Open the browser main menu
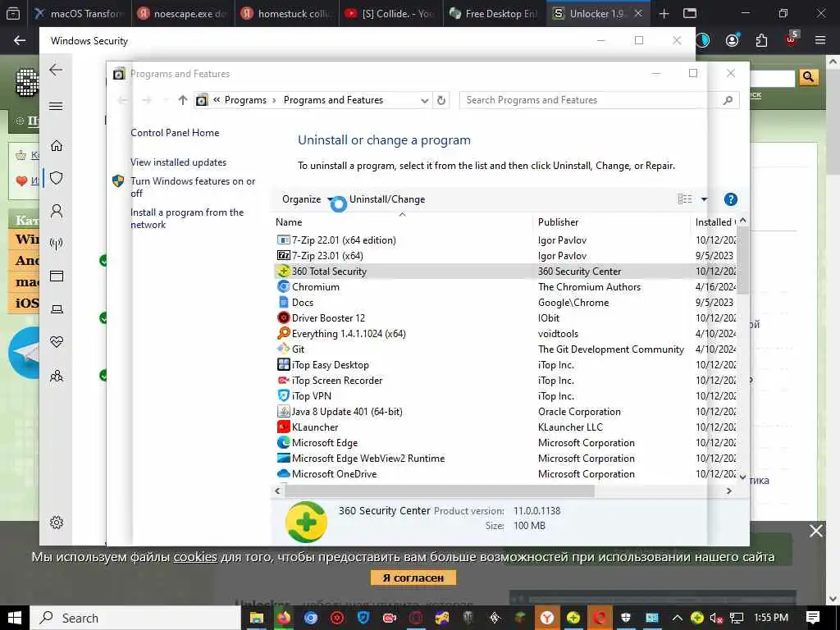 (819, 40)
